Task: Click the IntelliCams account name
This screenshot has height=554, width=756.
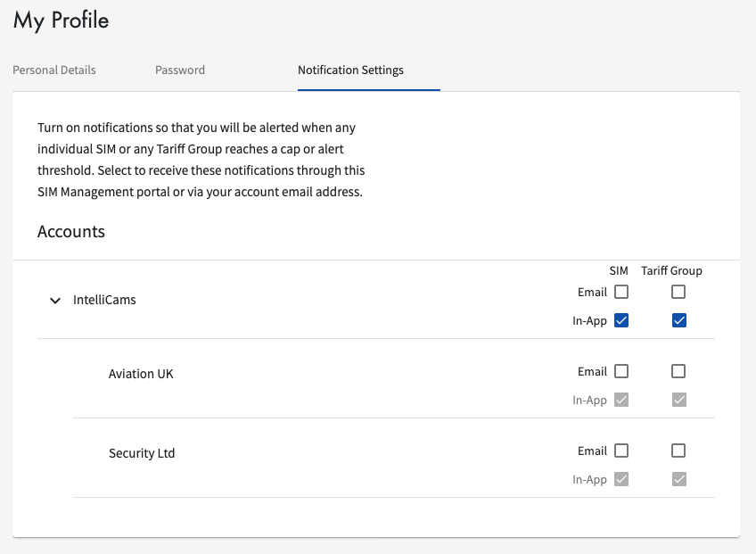Action: (x=104, y=300)
